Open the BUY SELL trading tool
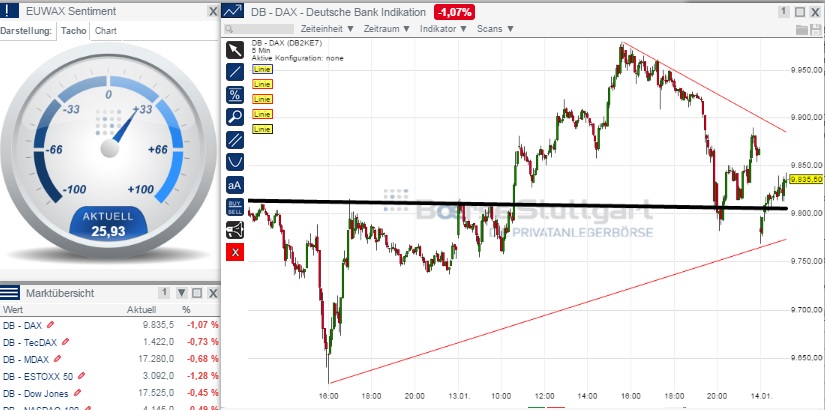Viewport: 825px width, 410px height. [235, 207]
